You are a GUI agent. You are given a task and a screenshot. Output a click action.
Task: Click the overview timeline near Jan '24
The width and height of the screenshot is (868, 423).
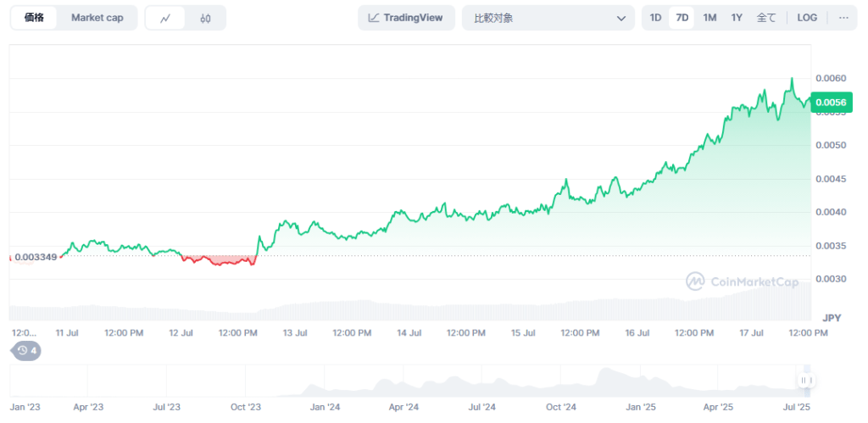pyautogui.click(x=325, y=386)
